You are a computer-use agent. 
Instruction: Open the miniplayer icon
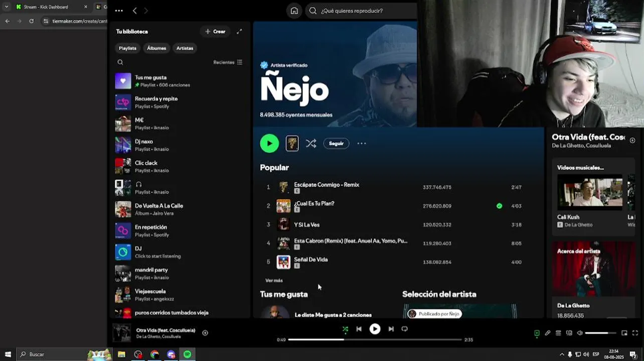624,333
